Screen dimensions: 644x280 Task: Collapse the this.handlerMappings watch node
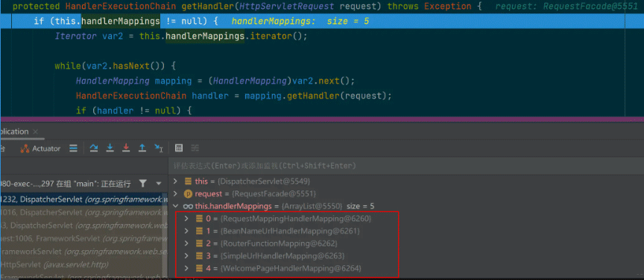[x=175, y=206]
